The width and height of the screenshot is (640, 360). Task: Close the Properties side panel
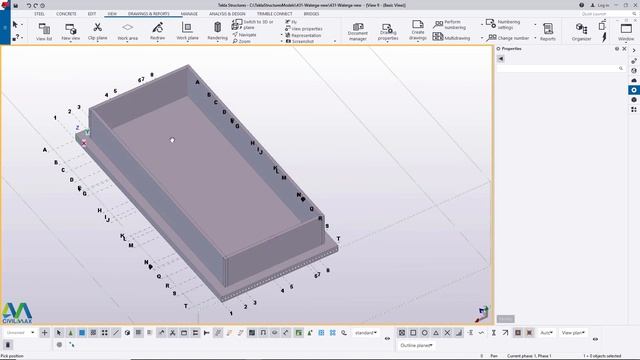coord(624,49)
